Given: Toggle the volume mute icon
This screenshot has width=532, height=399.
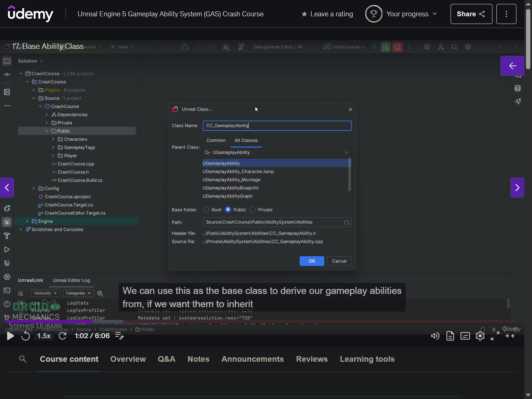Looking at the screenshot, I should coord(435,336).
